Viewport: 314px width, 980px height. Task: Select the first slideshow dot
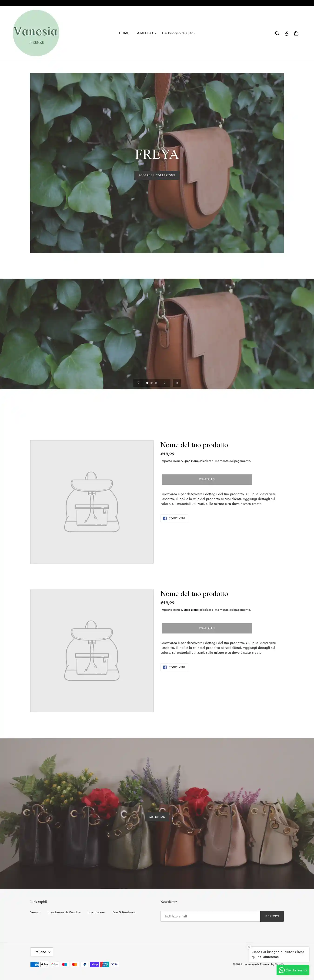[147, 383]
